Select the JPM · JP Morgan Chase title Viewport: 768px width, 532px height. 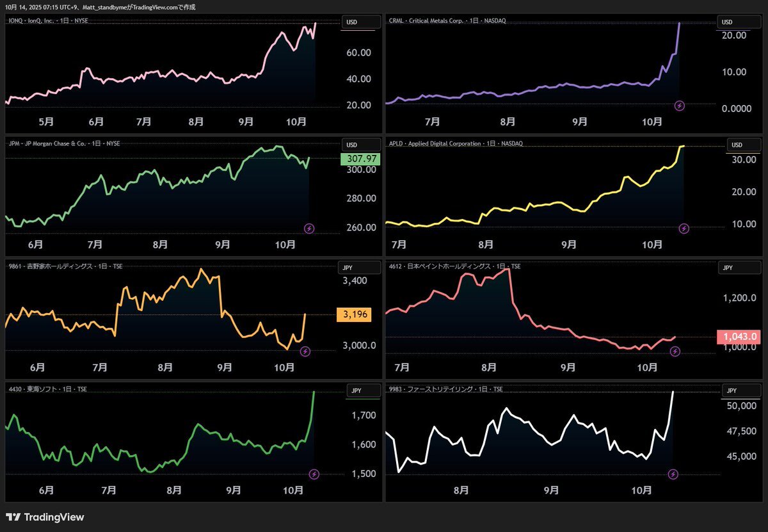(x=64, y=143)
